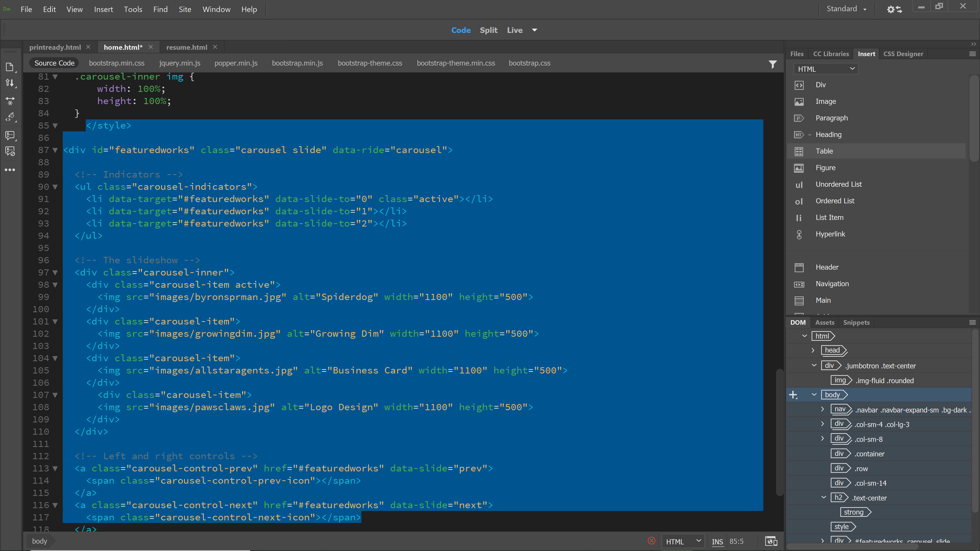Open the Assets tab
The image size is (980, 551).
click(x=825, y=322)
